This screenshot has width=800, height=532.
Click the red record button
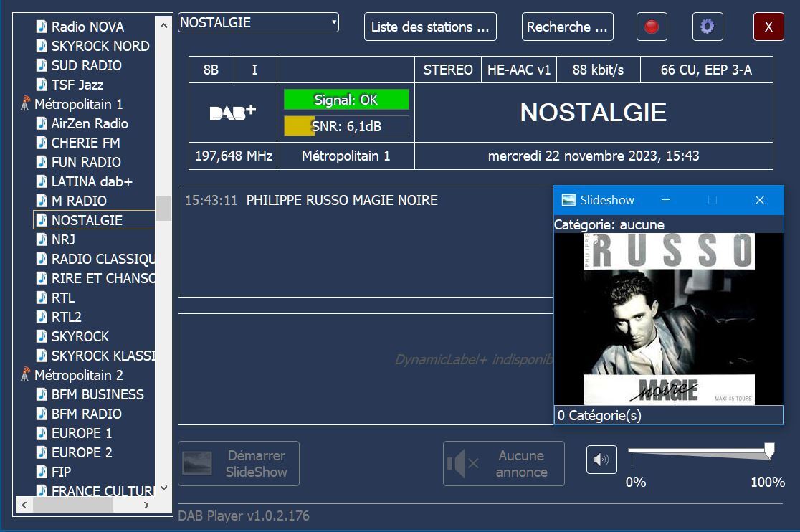coord(652,27)
